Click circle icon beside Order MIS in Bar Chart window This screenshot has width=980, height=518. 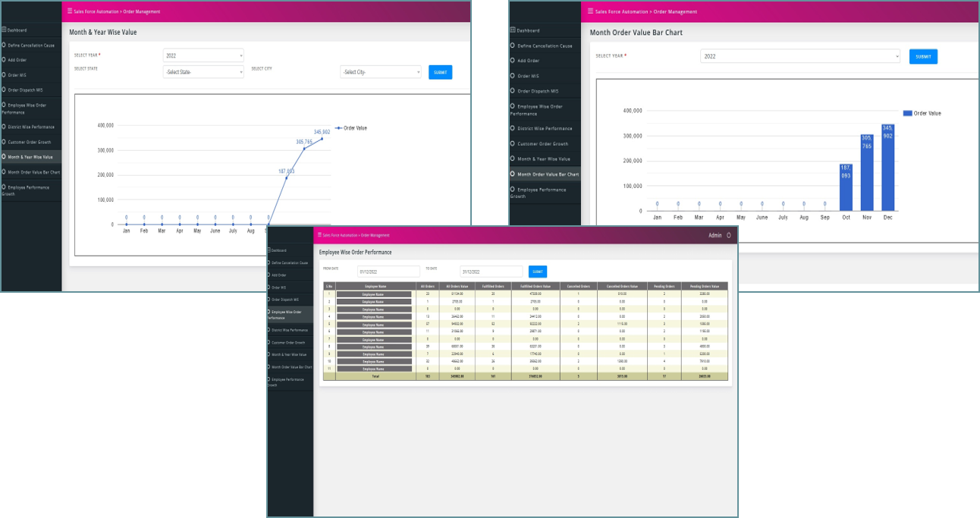[x=513, y=76]
